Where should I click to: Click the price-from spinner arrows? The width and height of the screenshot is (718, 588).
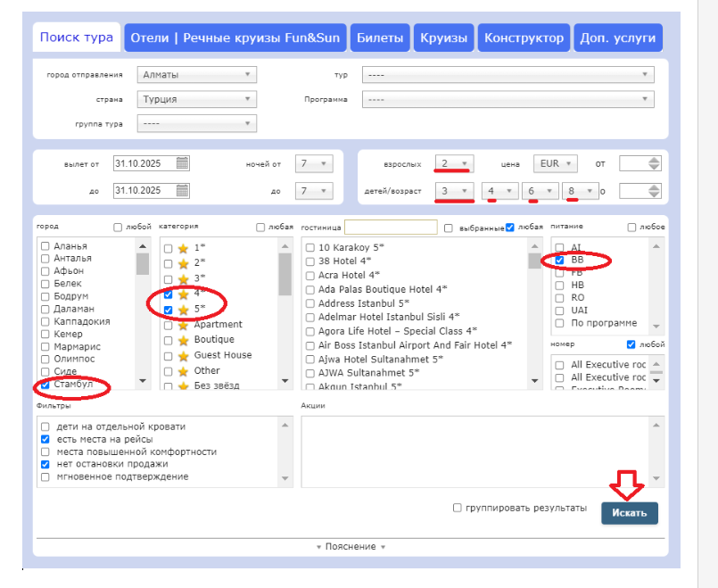coord(654,163)
